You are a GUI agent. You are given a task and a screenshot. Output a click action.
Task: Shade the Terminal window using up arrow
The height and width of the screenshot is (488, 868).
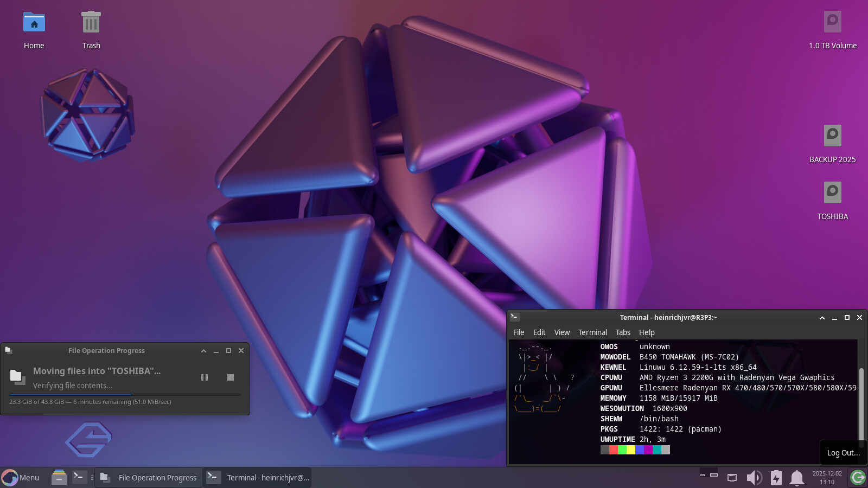[x=822, y=318]
